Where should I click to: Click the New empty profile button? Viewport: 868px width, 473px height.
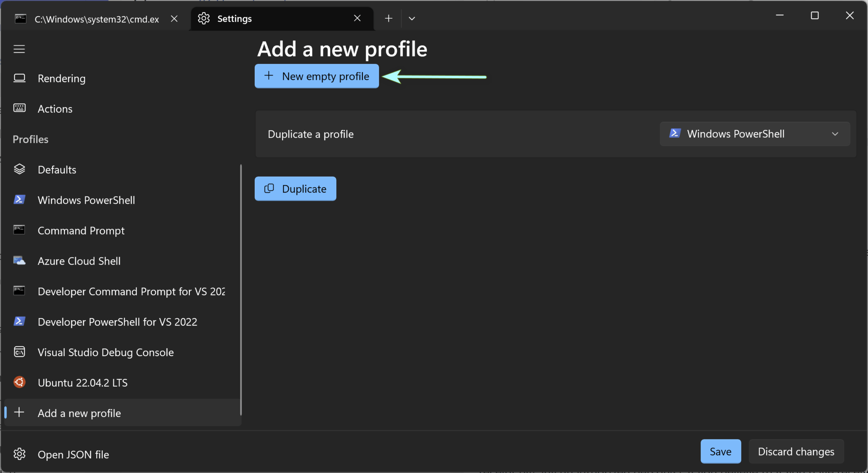[317, 76]
